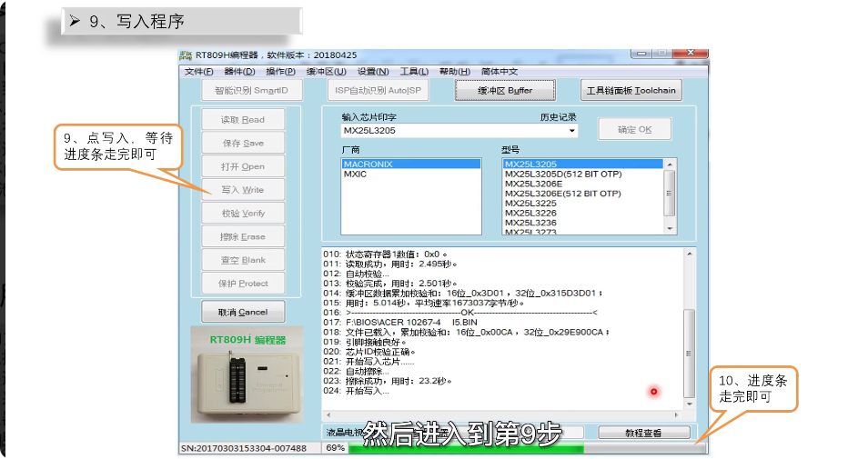Click the RT809H programmer device image
868x459 pixels.
tap(244, 374)
